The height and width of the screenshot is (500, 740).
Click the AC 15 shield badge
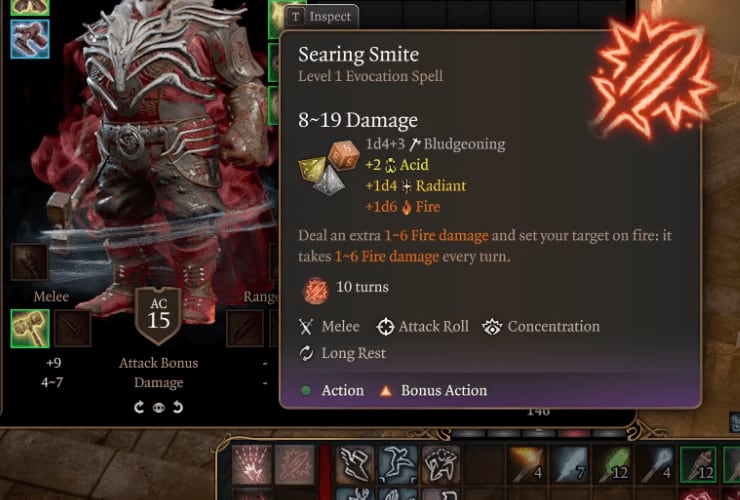(158, 316)
